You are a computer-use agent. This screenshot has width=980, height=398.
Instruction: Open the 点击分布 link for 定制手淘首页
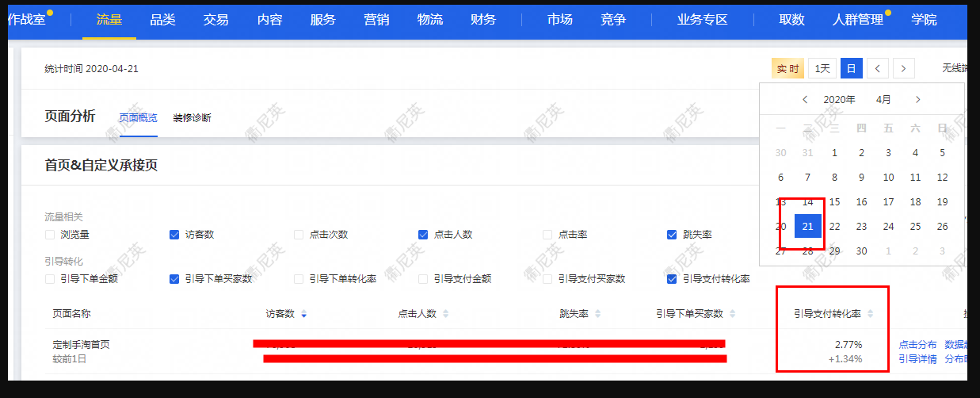click(x=917, y=345)
